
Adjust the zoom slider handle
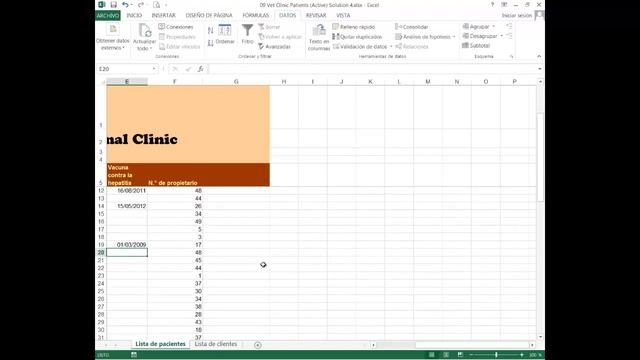click(x=496, y=355)
